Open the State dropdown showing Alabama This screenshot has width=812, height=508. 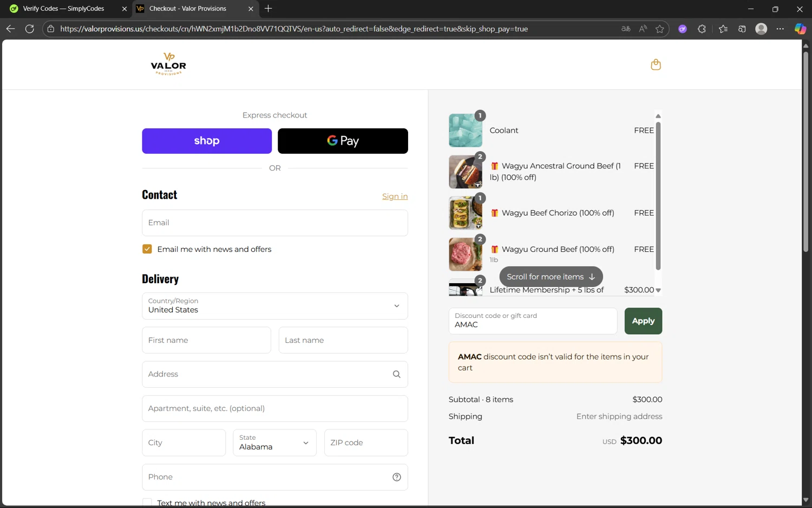[x=274, y=442]
